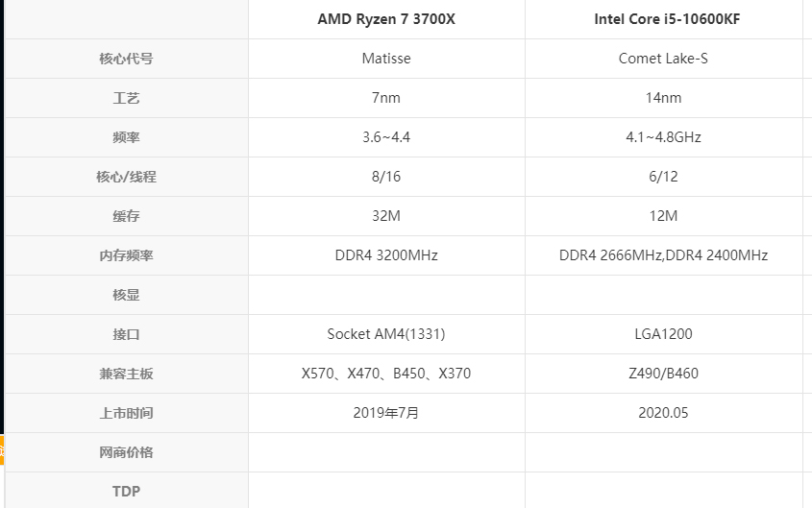This screenshot has height=508, width=812.
Task: Click the AMD Ryzen 7 3700X column header
Action: 386,19
